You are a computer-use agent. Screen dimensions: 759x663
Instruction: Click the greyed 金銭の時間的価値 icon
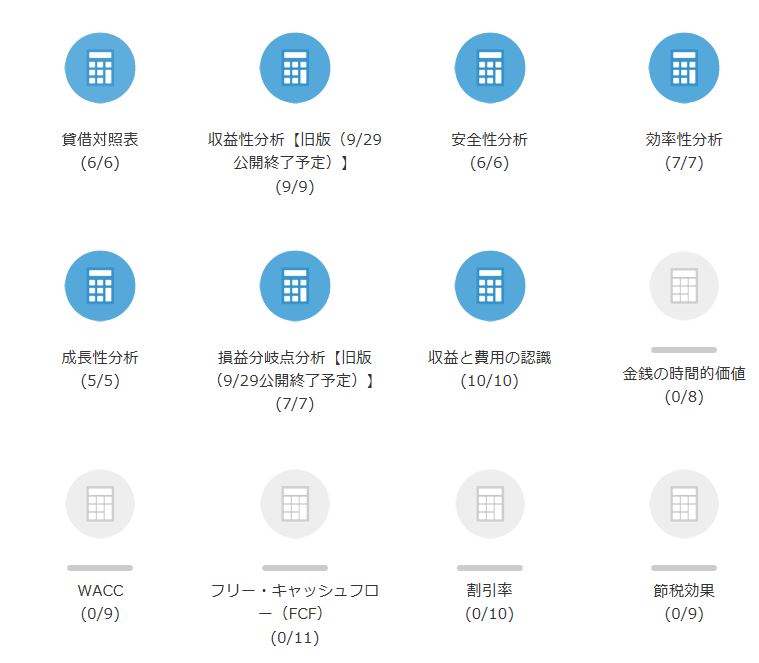(684, 286)
